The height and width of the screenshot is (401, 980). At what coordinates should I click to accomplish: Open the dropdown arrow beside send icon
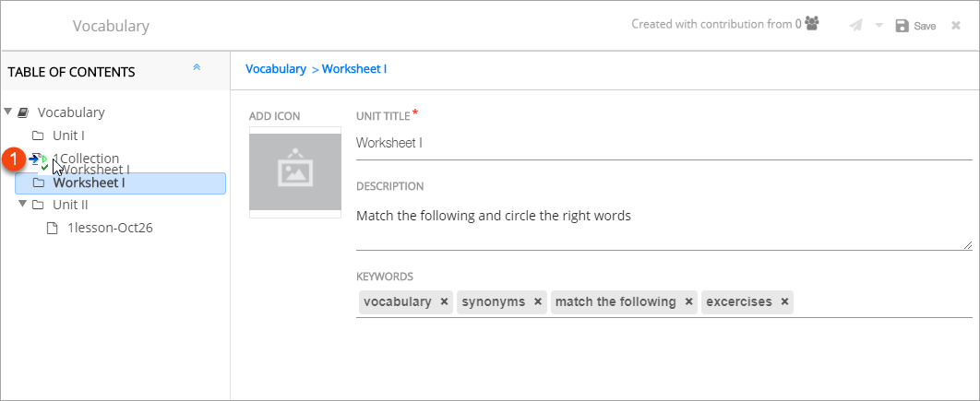tap(879, 26)
